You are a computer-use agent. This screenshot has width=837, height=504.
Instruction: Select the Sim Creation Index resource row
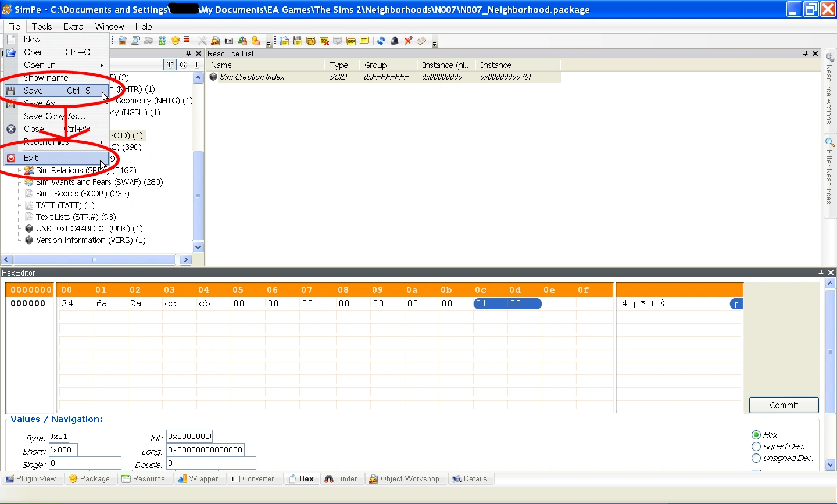click(x=384, y=77)
